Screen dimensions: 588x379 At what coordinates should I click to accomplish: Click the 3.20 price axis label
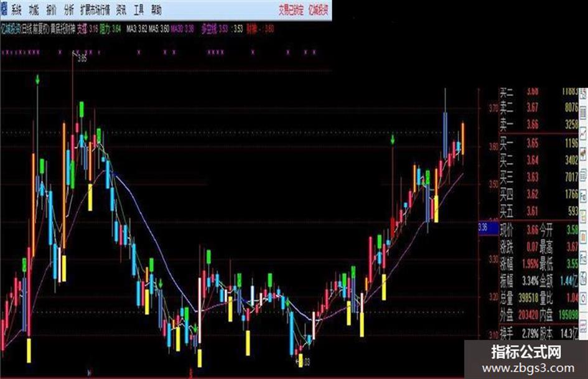tap(493, 297)
